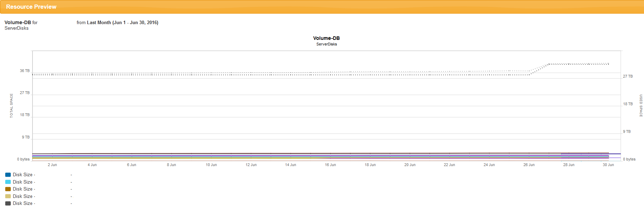Click the 6 Jun date label
The height and width of the screenshot is (207, 644).
(132, 165)
